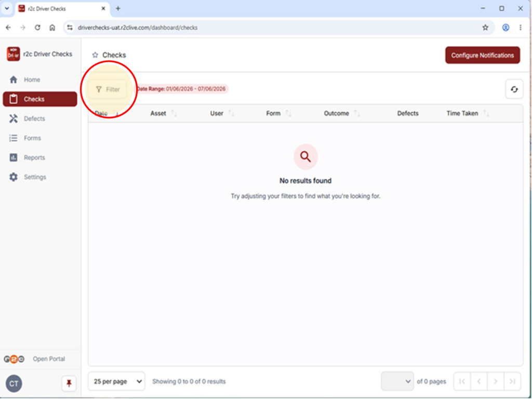The width and height of the screenshot is (532, 399).
Task: Close the r2c Driver Checks tab
Action: click(103, 8)
